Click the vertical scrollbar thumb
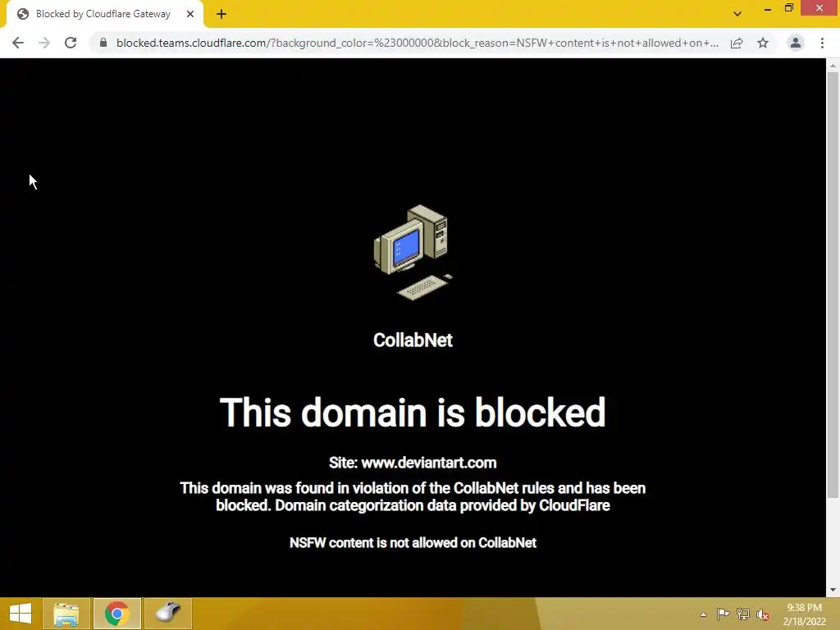 (833, 285)
